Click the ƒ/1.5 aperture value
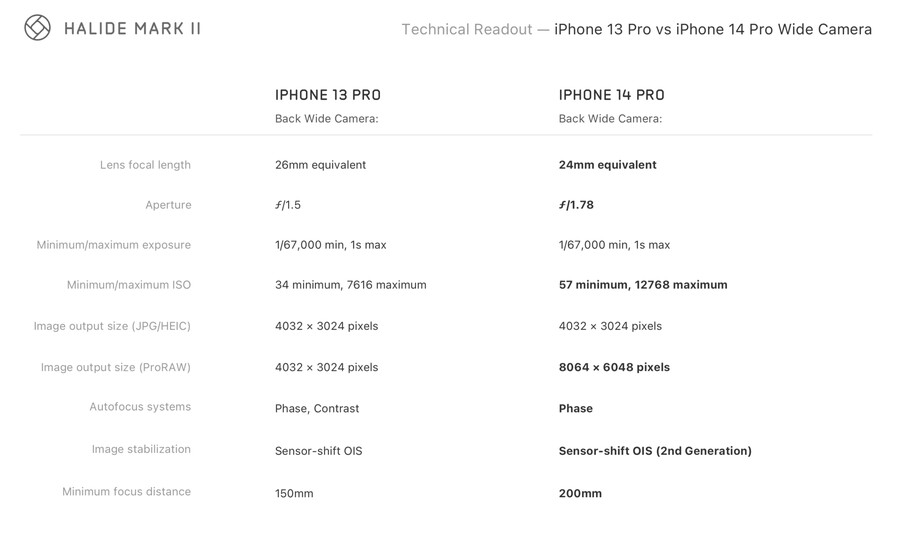This screenshot has height=536, width=900. 288,205
